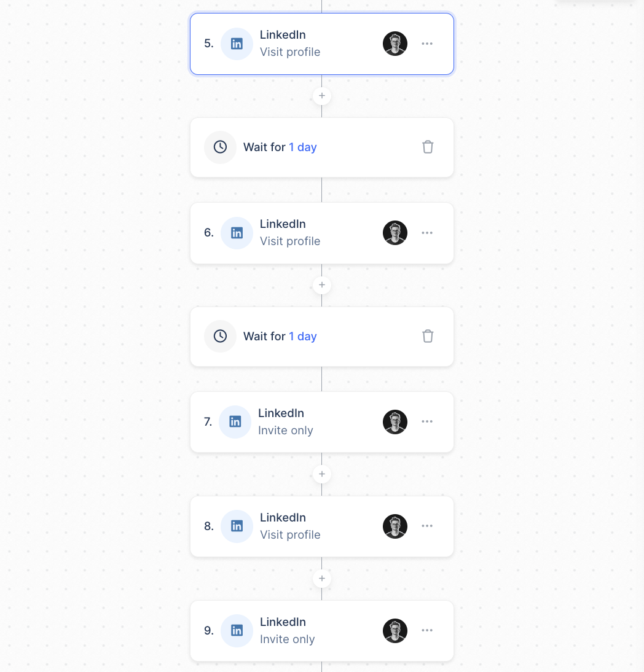This screenshot has height=672, width=644.
Task: Change the 1 day wait after step 6
Action: point(303,337)
